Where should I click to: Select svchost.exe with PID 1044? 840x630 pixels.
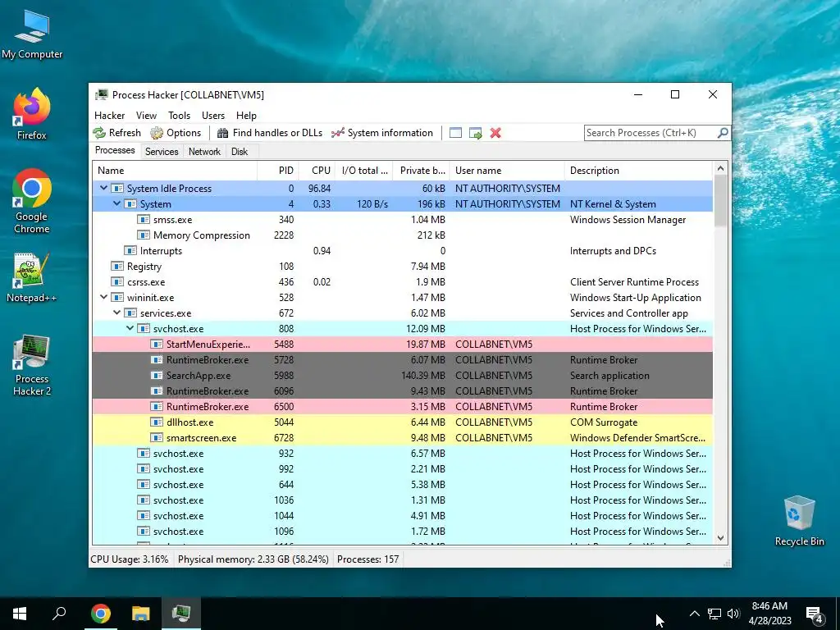[x=403, y=515]
